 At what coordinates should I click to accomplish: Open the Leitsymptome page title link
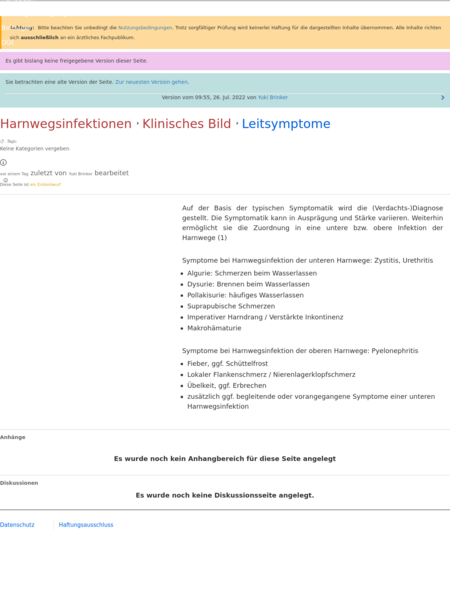[x=286, y=124]
